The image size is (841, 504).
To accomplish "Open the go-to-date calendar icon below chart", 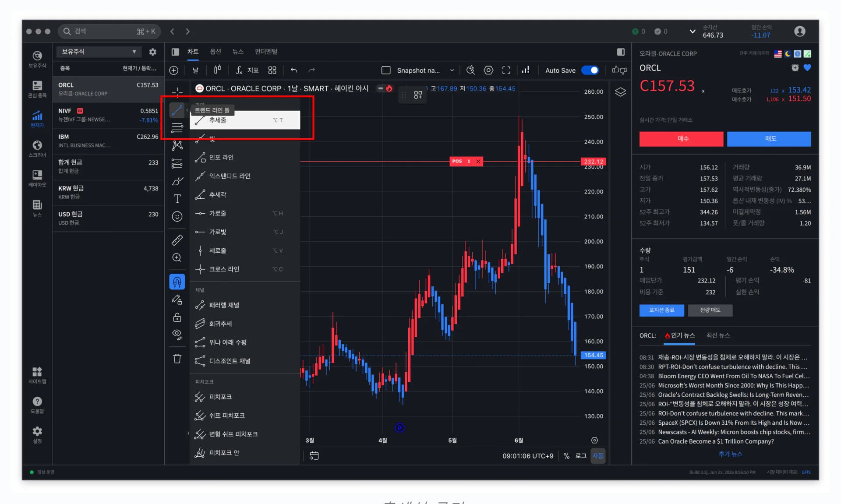I will tap(314, 456).
